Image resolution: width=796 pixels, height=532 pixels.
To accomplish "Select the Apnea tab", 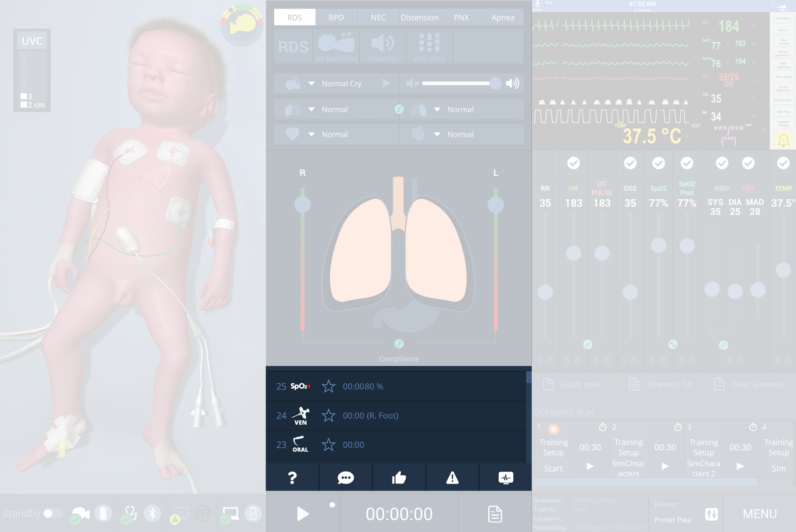I will 503,17.
